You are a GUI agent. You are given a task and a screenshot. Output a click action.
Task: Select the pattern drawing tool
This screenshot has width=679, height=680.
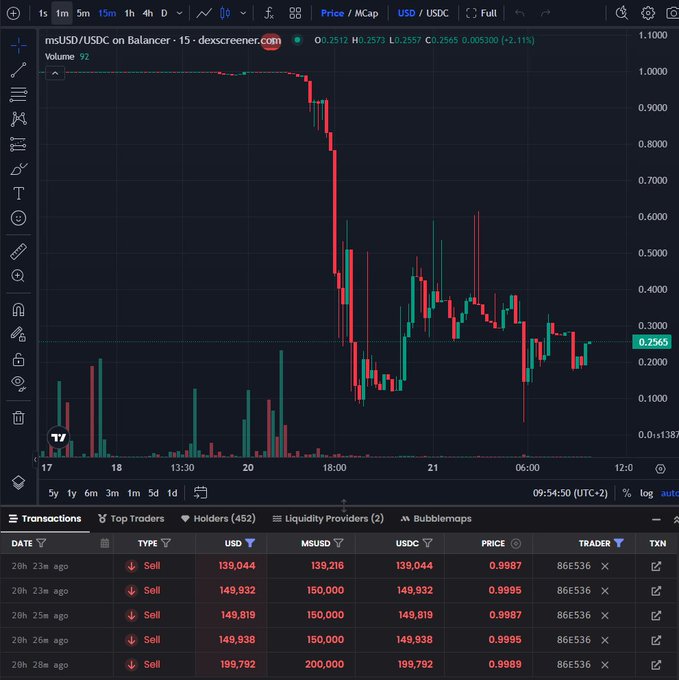pos(18,119)
